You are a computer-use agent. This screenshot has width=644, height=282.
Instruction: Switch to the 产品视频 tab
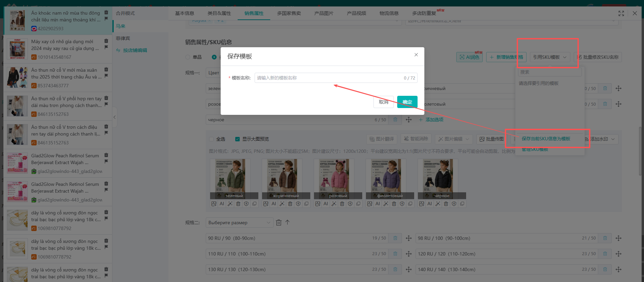point(356,13)
